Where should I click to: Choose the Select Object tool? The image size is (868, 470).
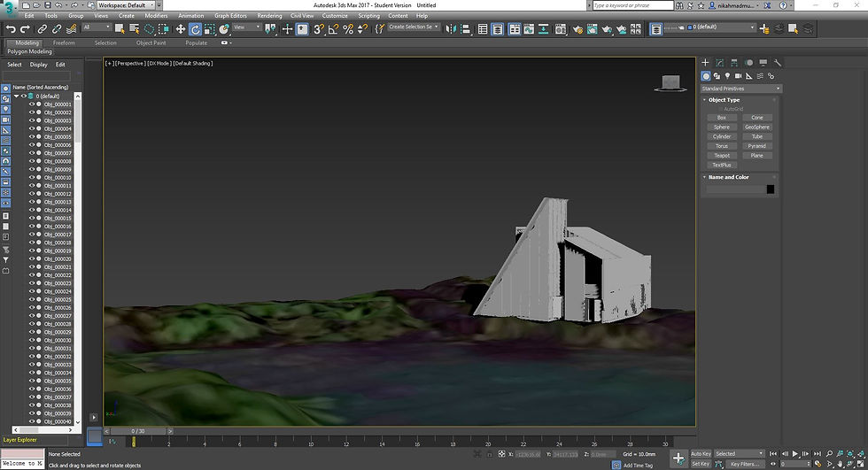(x=120, y=28)
